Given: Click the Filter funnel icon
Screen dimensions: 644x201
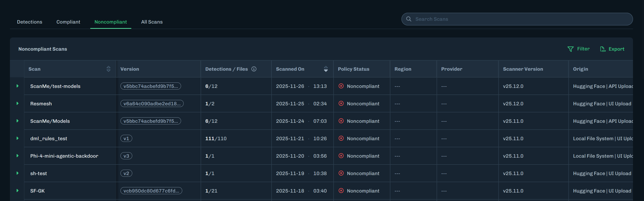Looking at the screenshot, I should tap(570, 49).
